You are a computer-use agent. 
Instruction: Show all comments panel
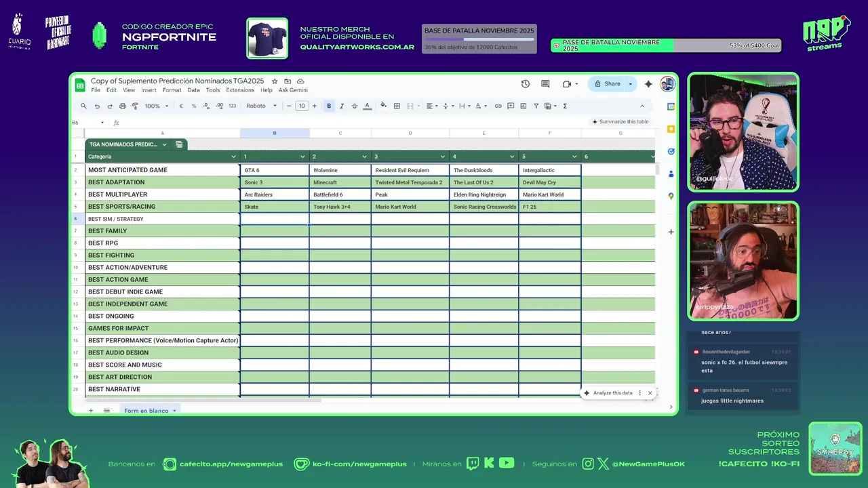coord(545,84)
